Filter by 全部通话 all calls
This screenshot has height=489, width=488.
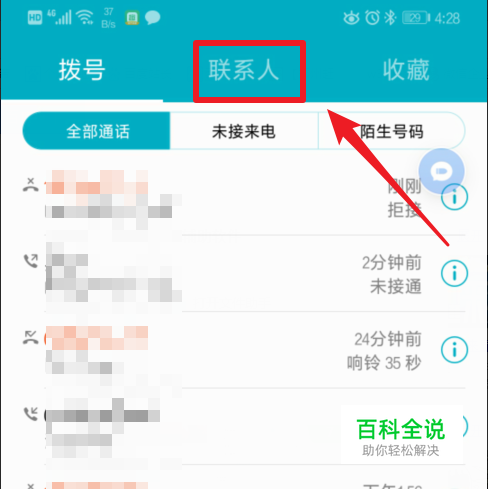click(x=97, y=131)
